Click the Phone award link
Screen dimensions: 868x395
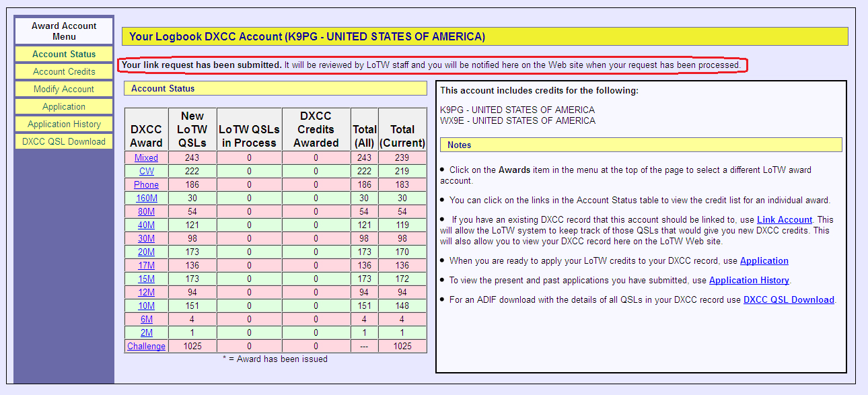[146, 185]
